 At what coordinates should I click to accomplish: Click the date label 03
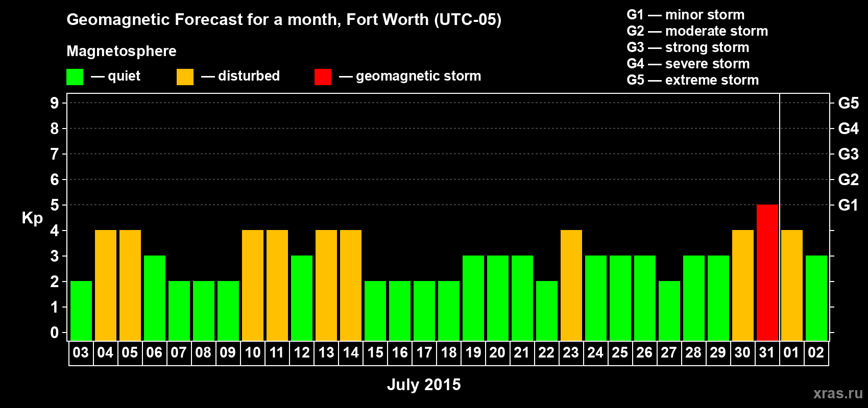81,353
